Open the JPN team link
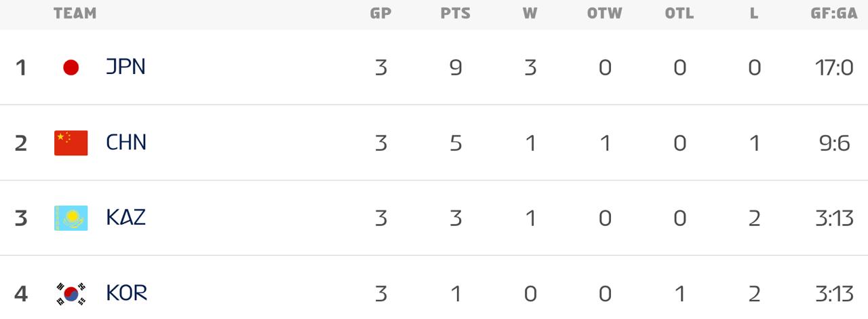 pyautogui.click(x=125, y=67)
